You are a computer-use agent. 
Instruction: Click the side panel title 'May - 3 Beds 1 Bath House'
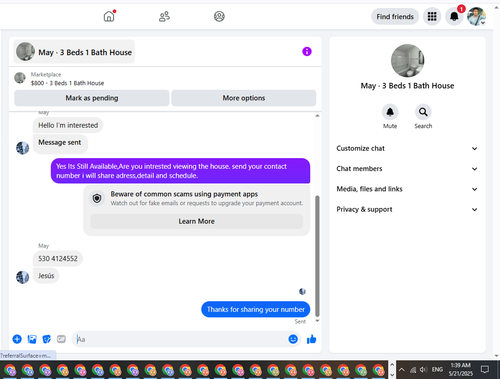click(407, 86)
